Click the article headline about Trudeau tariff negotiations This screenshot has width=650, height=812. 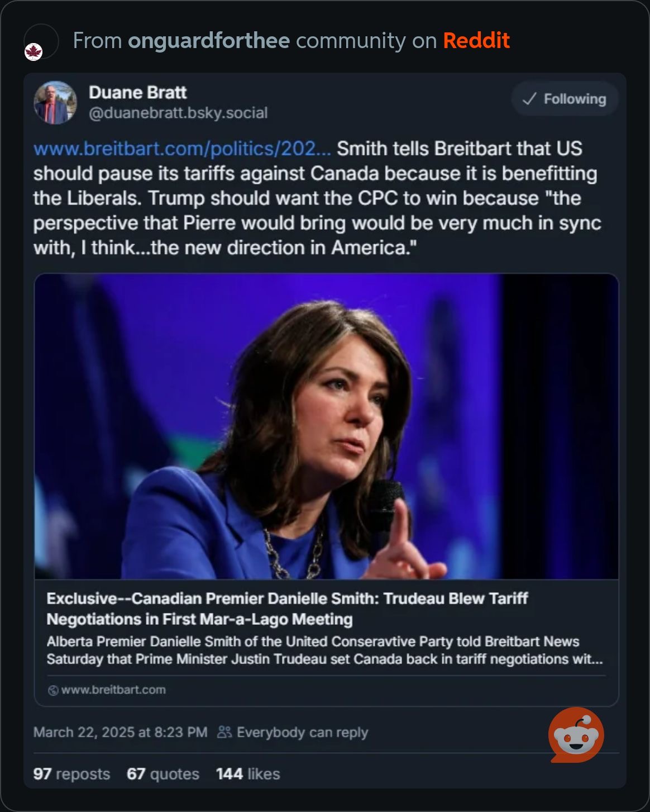click(287, 609)
